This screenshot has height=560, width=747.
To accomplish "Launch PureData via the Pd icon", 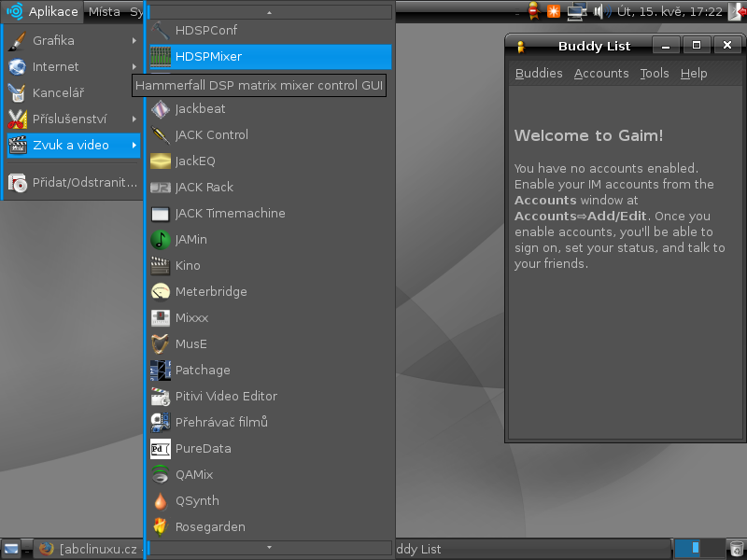I will point(161,449).
